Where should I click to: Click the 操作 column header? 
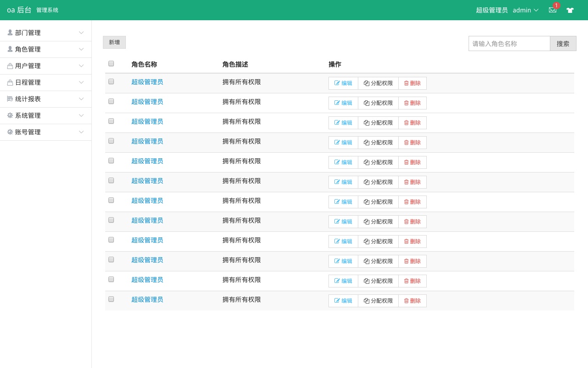[335, 64]
